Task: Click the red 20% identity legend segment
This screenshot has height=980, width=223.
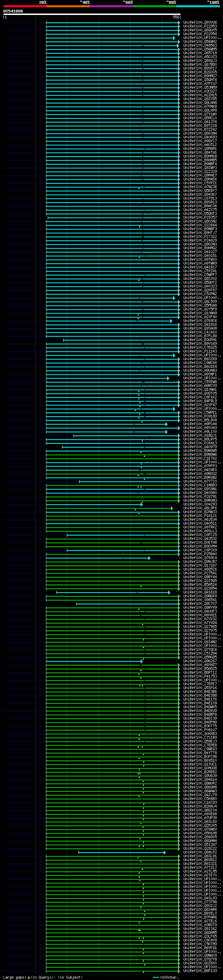Action: pyautogui.click(x=25, y=6)
